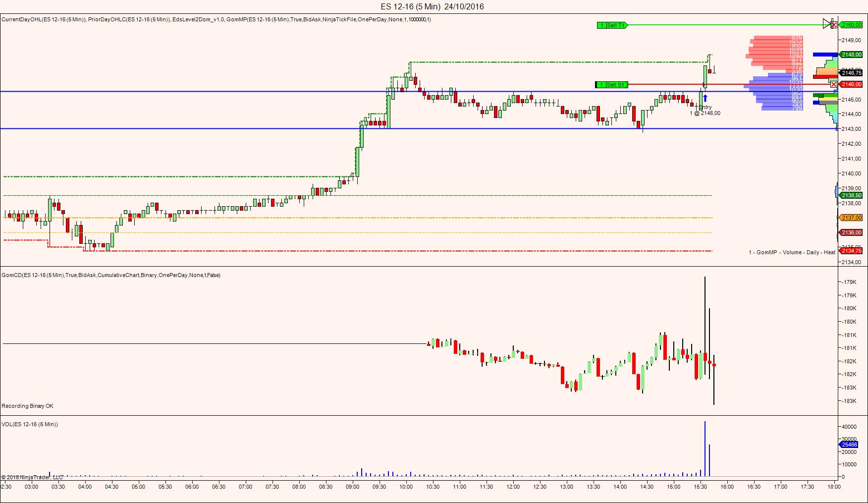Click the black 2146,75 last price marker

coord(852,73)
